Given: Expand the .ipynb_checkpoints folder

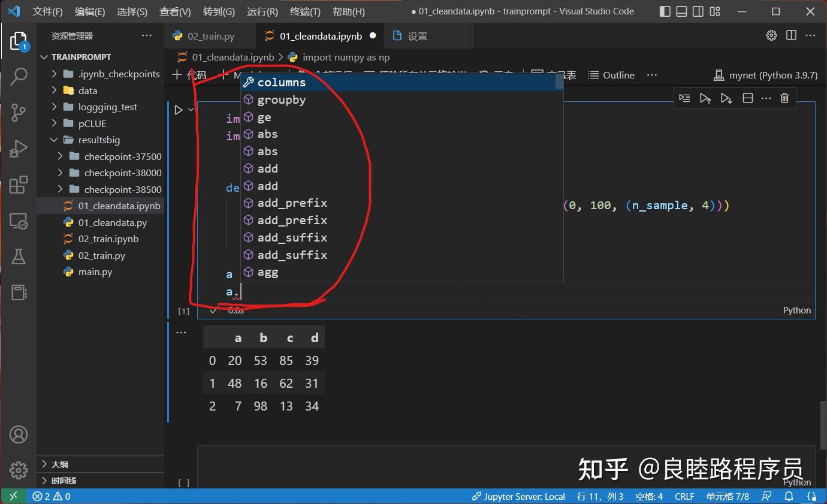Looking at the screenshot, I should (x=100, y=74).
